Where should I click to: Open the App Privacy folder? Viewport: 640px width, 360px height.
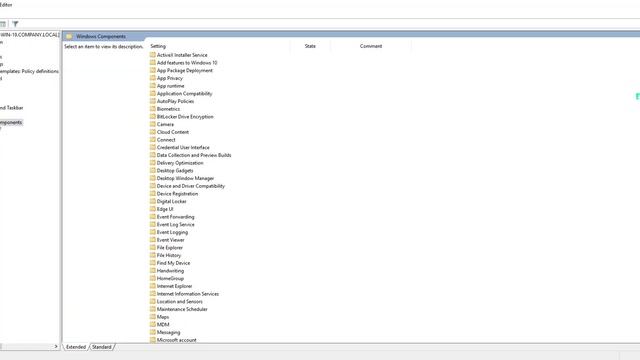pos(166,78)
